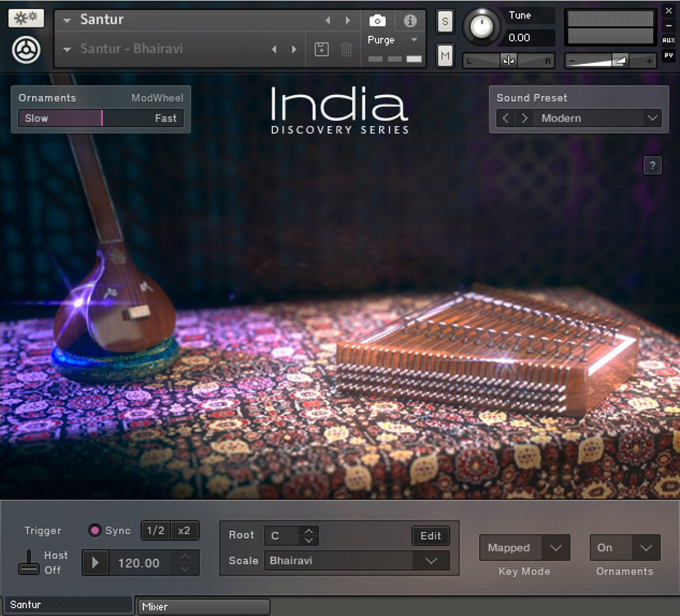Open the AUX send controls
The height and width of the screenshot is (616, 680).
669,40
